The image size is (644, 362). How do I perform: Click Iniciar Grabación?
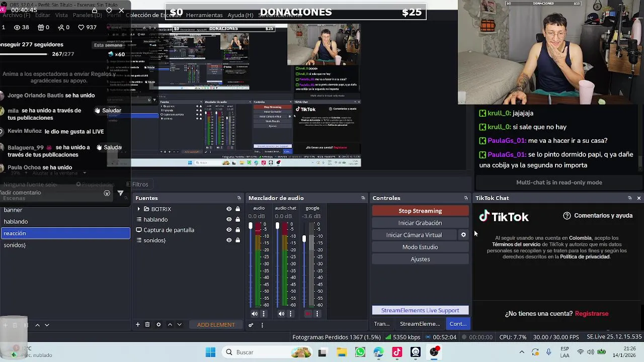coord(420,223)
